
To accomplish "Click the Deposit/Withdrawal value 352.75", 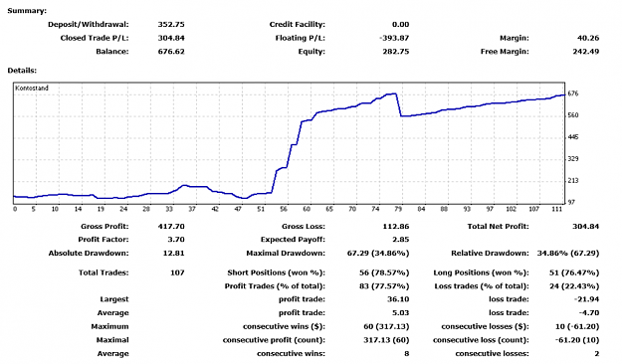I will (x=171, y=24).
